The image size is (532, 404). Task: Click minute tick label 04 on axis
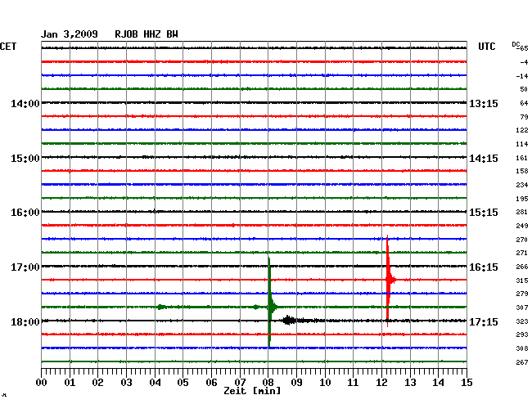pos(155,383)
